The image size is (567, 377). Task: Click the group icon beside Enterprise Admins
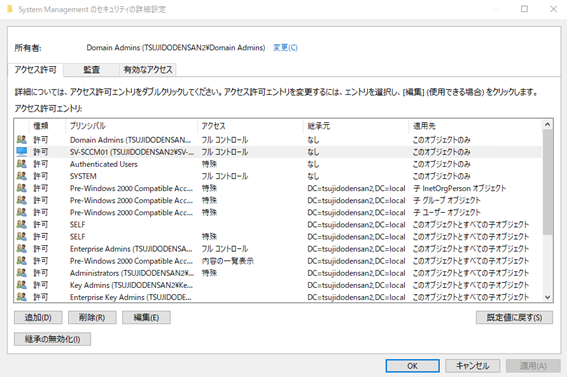[22, 249]
